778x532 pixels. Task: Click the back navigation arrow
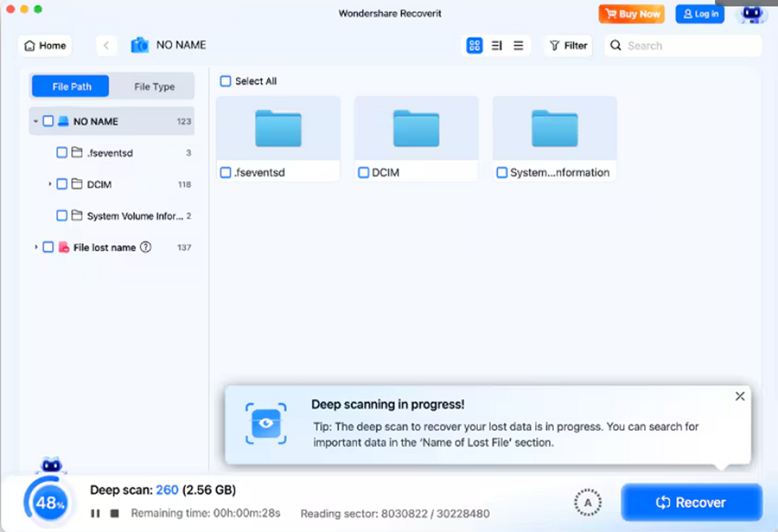[x=106, y=45]
